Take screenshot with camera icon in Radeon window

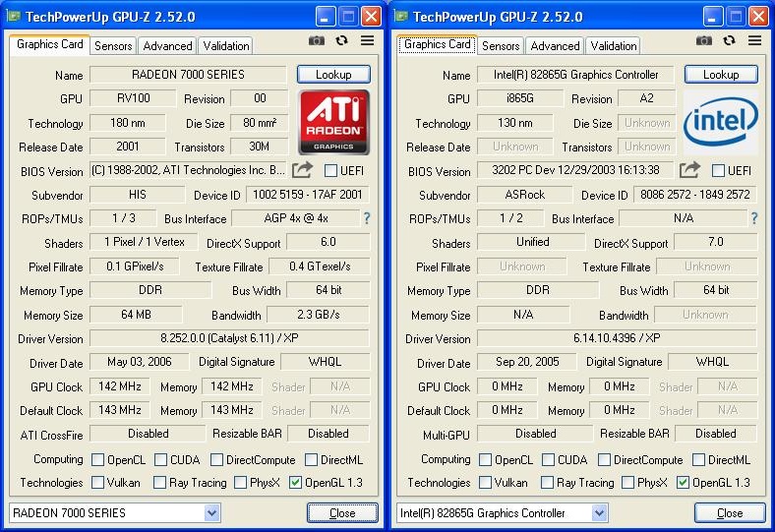pos(317,40)
